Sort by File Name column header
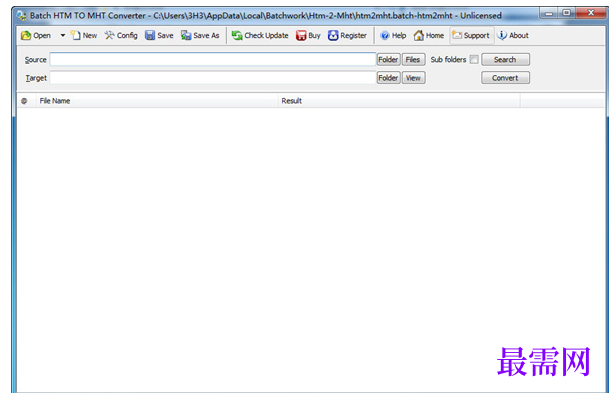Viewport: 609px width, 393px height. coord(157,101)
